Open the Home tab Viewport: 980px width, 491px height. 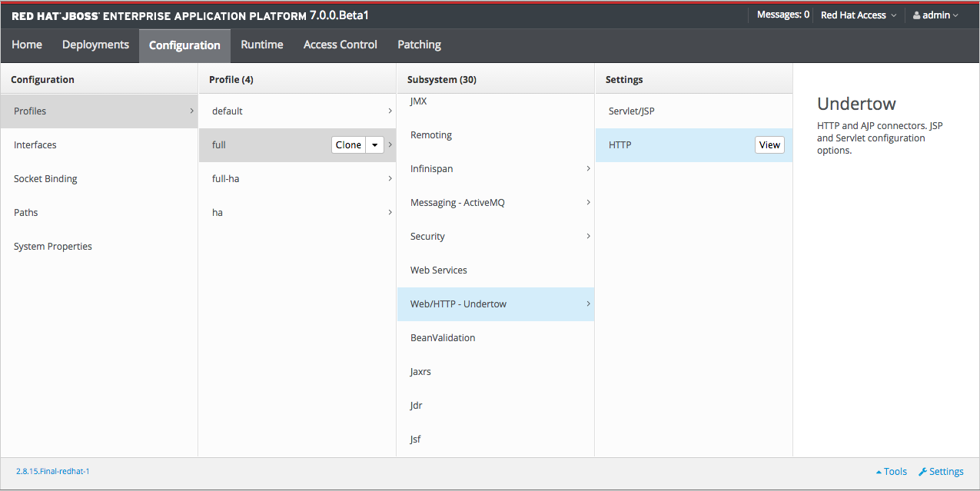pos(27,45)
